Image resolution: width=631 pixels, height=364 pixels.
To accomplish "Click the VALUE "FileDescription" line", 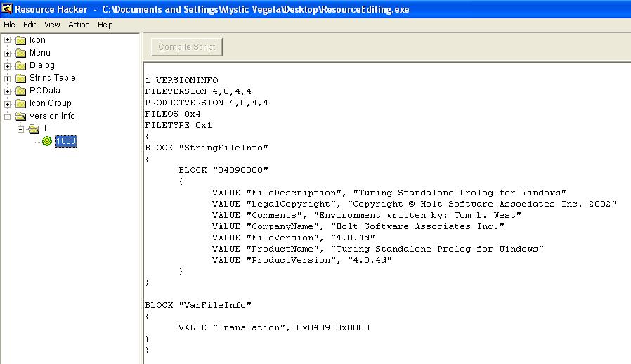I will pos(389,193).
